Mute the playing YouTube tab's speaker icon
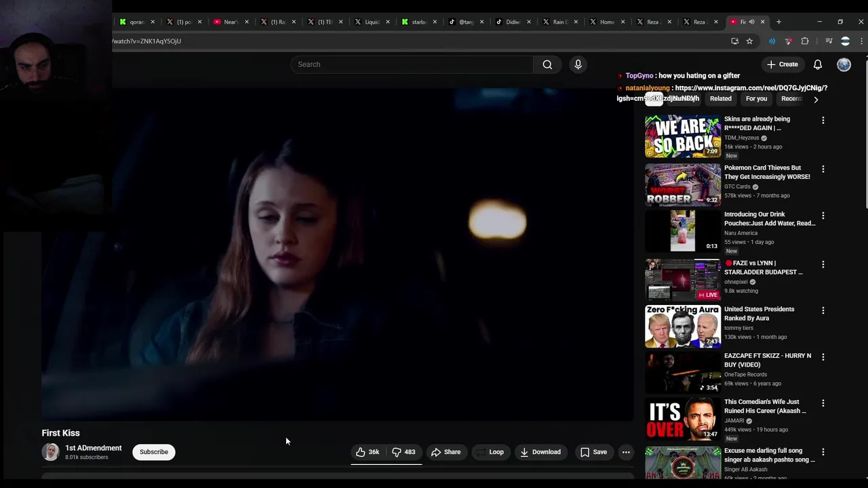 coord(751,22)
